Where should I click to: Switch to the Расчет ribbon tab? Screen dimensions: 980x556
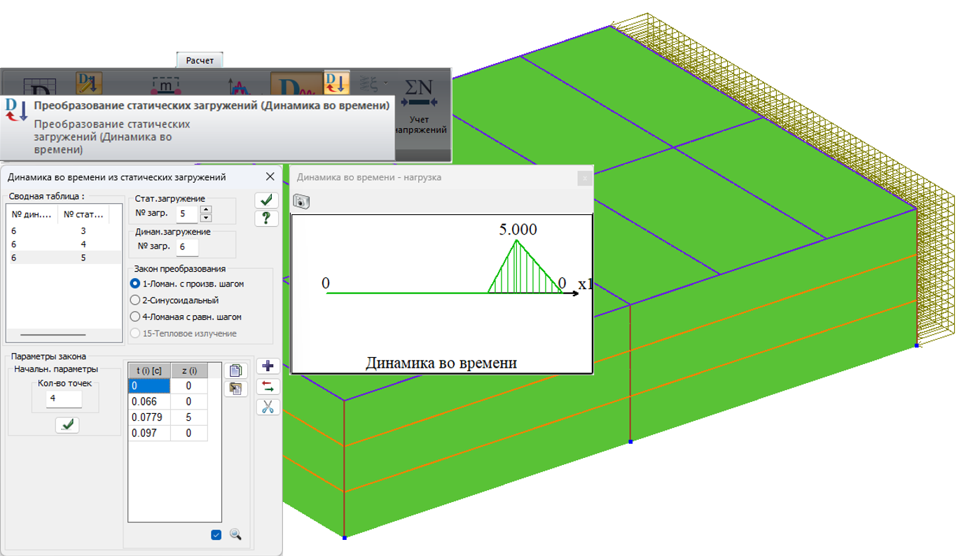tap(200, 61)
